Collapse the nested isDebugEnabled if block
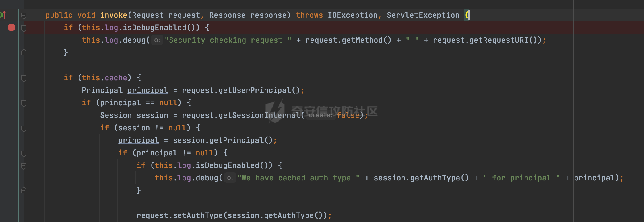The width and height of the screenshot is (644, 222). point(24,166)
